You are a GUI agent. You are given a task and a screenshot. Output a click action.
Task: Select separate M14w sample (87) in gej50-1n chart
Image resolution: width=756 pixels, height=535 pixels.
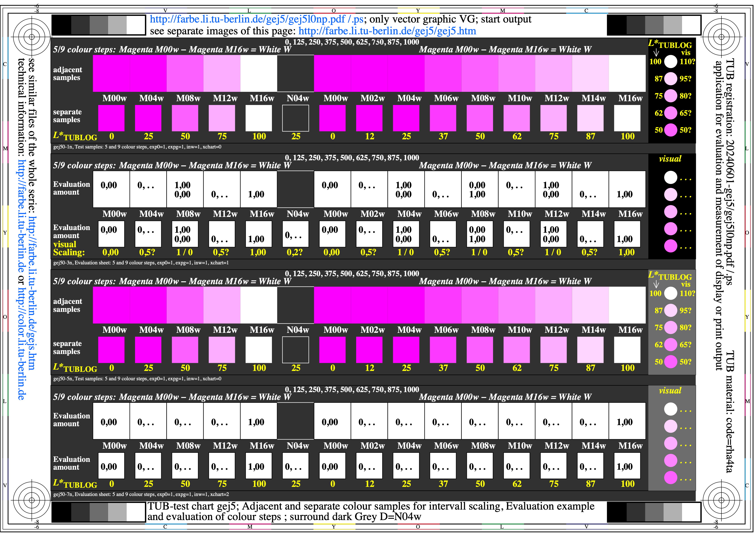[x=590, y=118]
